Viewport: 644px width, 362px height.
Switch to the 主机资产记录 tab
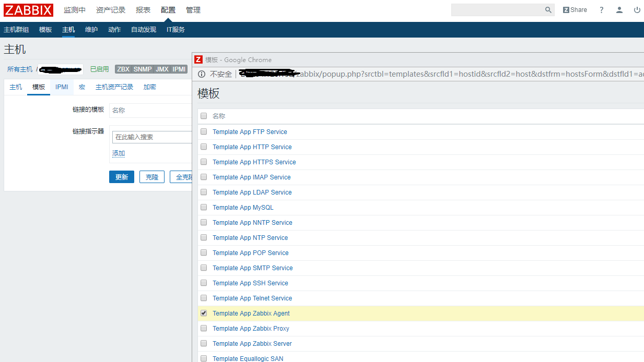(114, 87)
